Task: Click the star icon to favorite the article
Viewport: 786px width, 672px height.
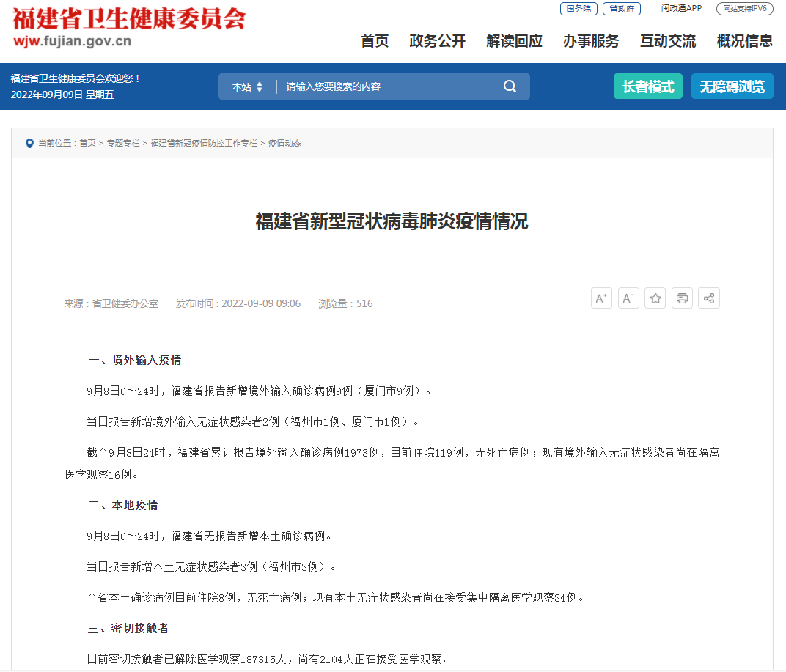Action: (655, 298)
